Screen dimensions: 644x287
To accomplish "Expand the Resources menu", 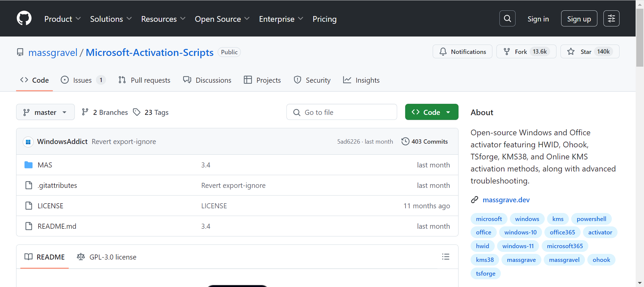I will pyautogui.click(x=163, y=19).
